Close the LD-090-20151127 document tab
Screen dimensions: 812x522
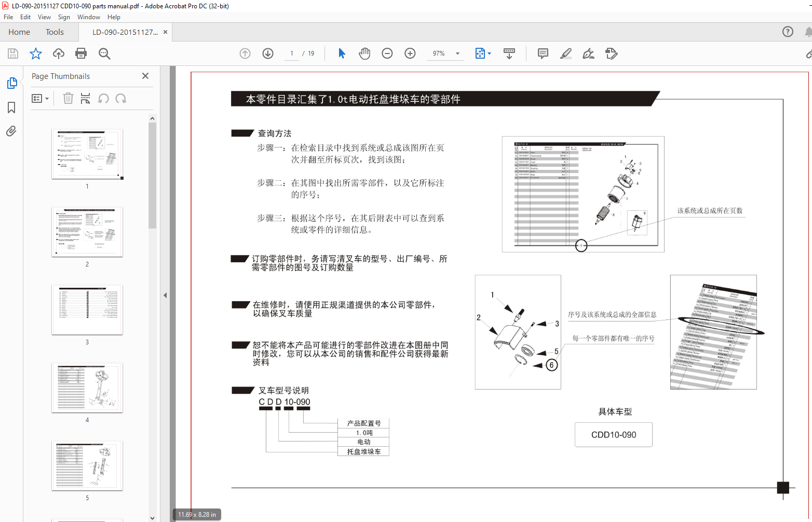(x=165, y=32)
